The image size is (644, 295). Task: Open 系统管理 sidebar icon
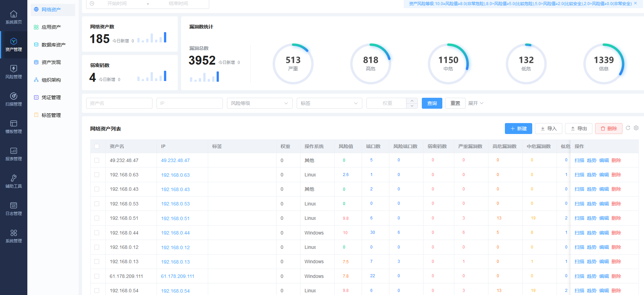pyautogui.click(x=14, y=233)
